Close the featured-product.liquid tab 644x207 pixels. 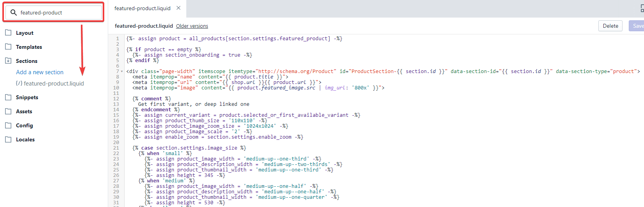(178, 8)
